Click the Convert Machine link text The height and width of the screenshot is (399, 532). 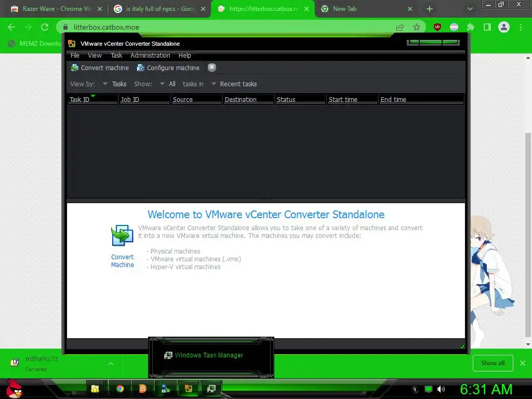123,261
